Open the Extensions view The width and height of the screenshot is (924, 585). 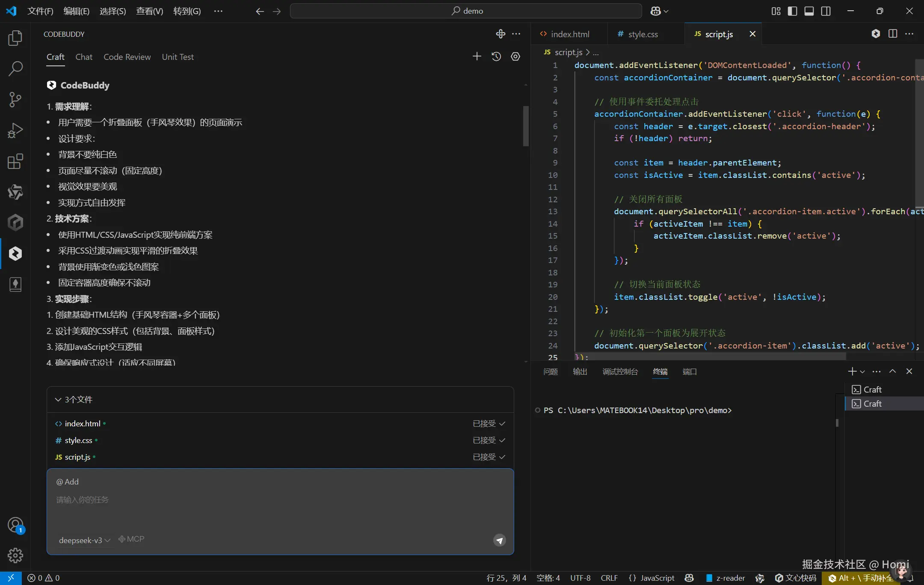coord(15,162)
